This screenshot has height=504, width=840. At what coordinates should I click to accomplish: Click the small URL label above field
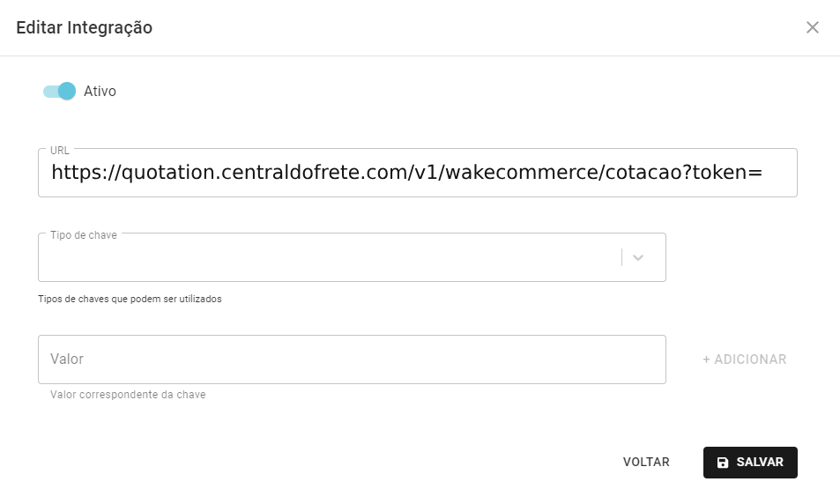[60, 151]
